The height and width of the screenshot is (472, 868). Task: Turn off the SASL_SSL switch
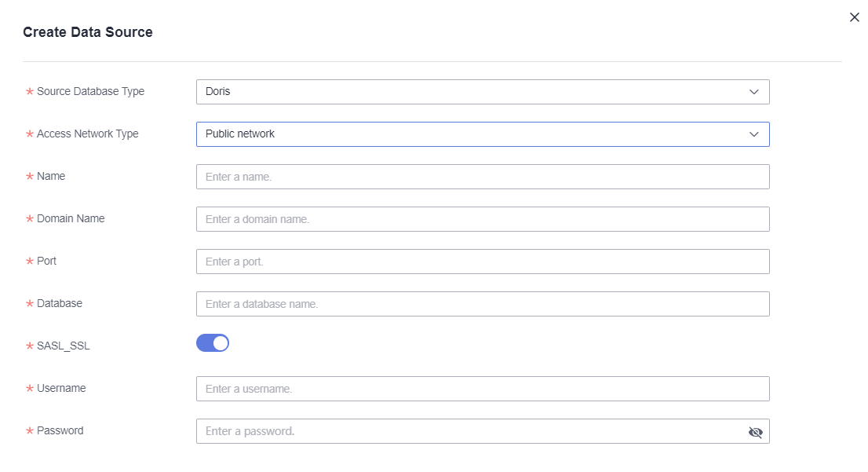click(x=213, y=343)
